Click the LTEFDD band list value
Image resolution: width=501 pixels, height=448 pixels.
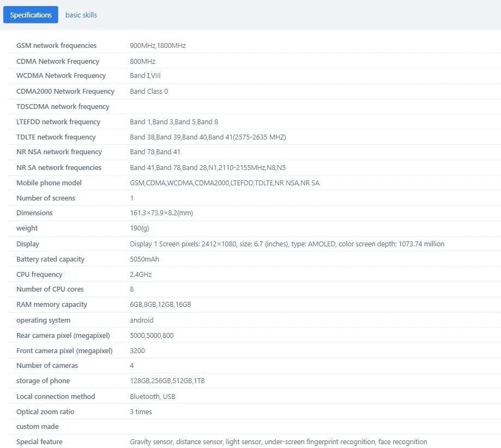pyautogui.click(x=174, y=122)
